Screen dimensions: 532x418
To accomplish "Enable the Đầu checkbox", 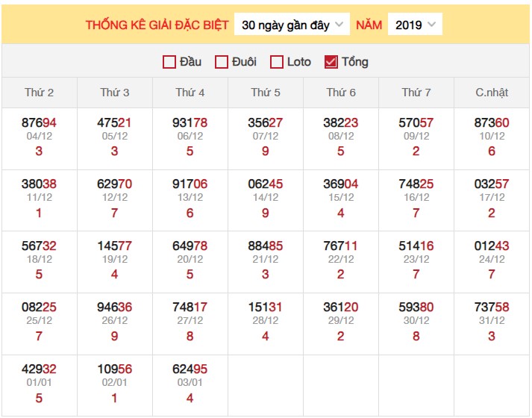I will pos(169,62).
